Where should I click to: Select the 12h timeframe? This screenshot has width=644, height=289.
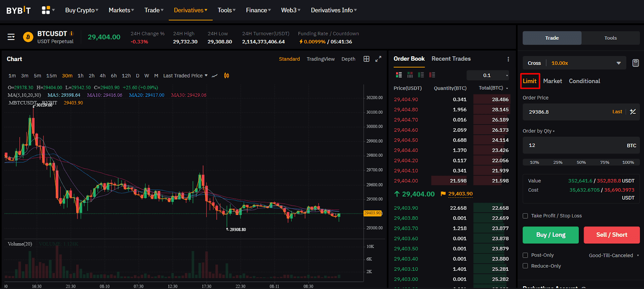126,76
